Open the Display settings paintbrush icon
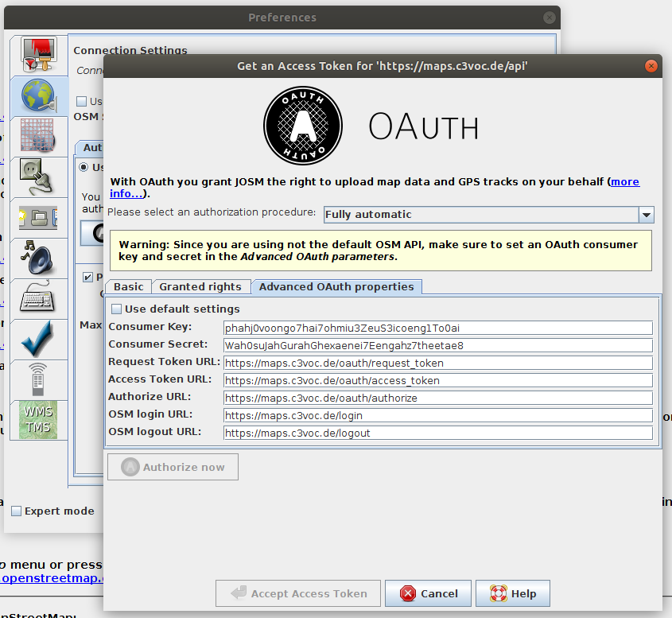This screenshot has width=672, height=618. tap(38, 56)
